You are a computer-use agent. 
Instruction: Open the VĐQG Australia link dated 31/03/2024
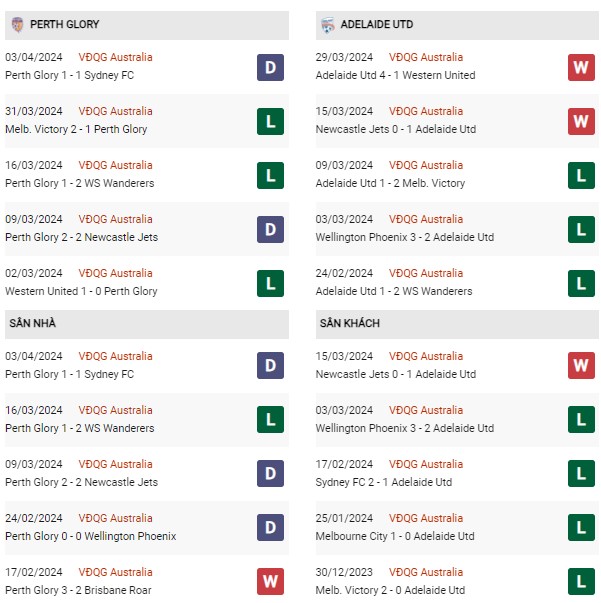(115, 111)
